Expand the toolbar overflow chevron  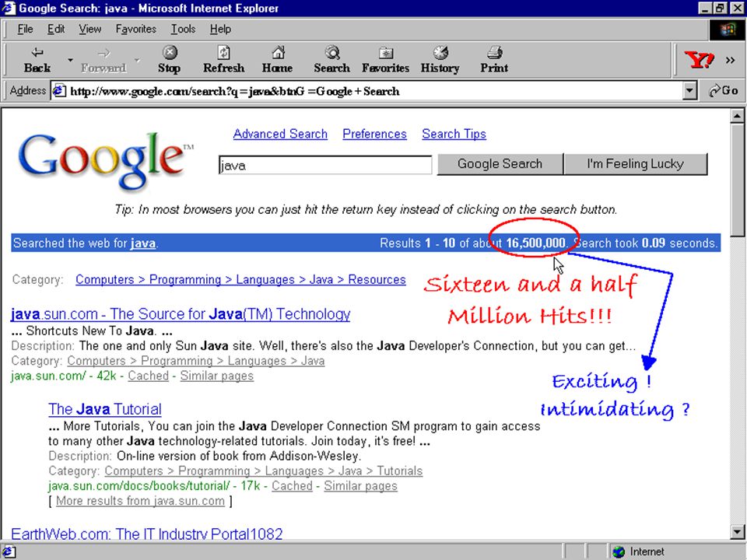pos(730,60)
